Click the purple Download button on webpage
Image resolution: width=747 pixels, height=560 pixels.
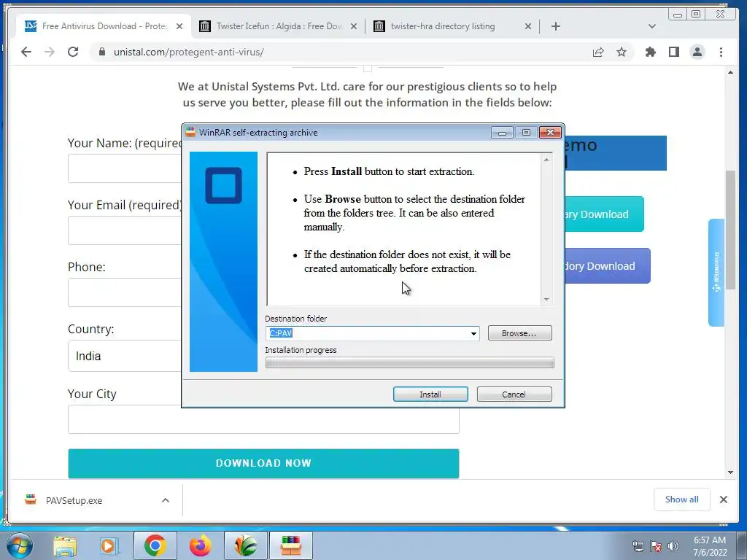[608, 265]
